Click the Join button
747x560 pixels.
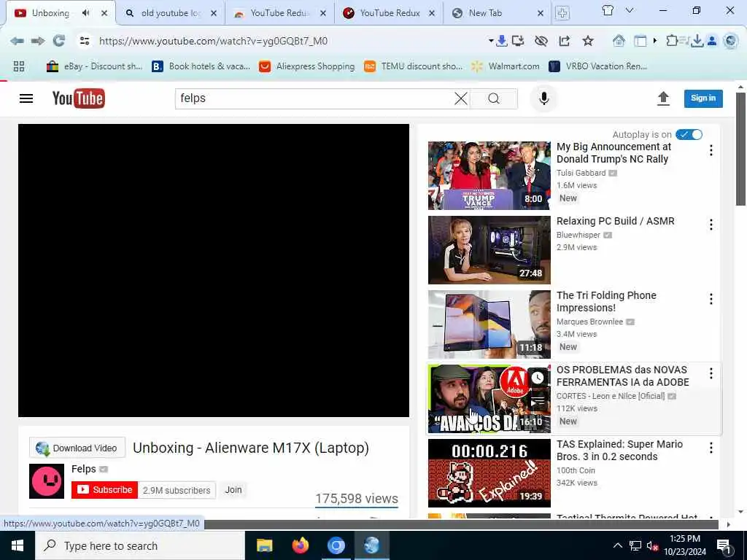click(233, 489)
